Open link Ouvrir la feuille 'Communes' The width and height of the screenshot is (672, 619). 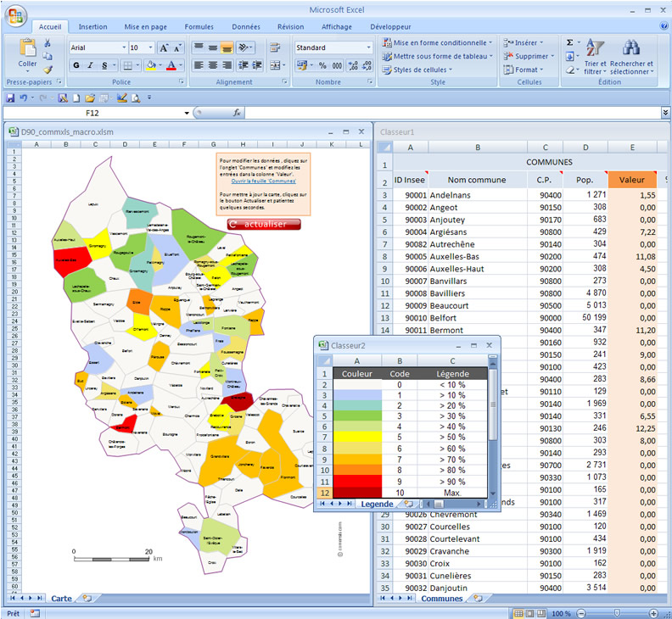pos(264,181)
